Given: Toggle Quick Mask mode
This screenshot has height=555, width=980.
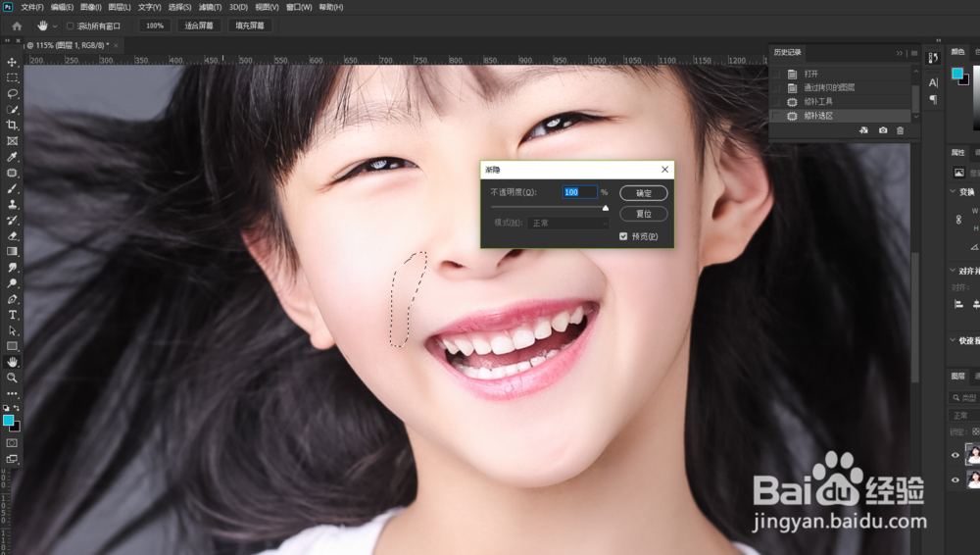Looking at the screenshot, I should pos(12,443).
